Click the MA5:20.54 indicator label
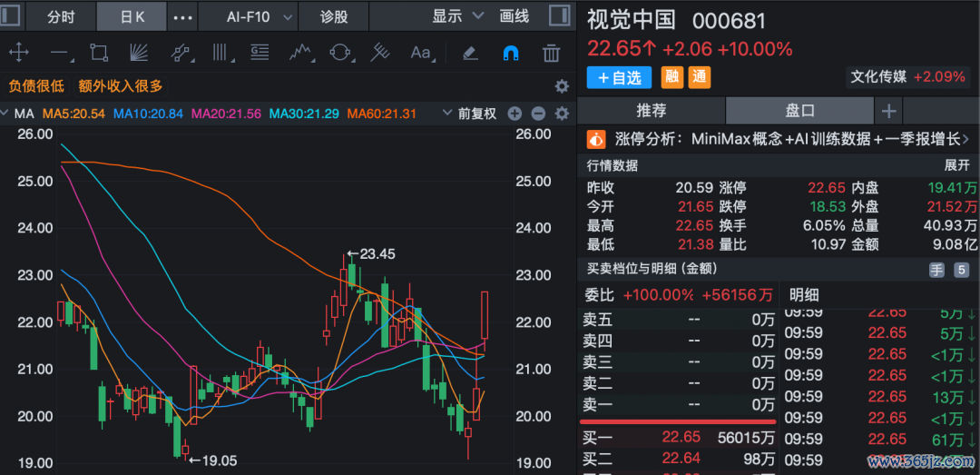The image size is (980, 475). [75, 114]
